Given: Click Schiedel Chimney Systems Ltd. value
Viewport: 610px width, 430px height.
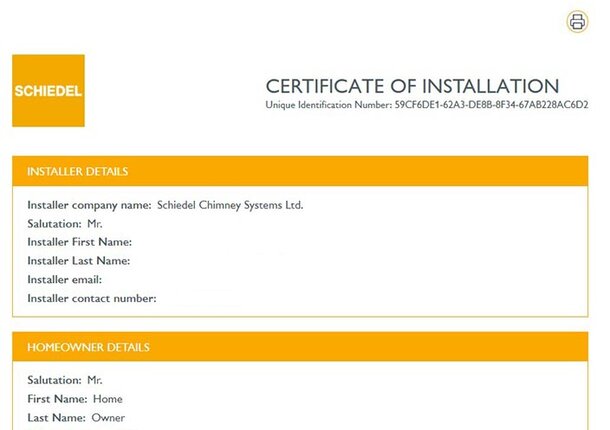Looking at the screenshot, I should [230, 205].
